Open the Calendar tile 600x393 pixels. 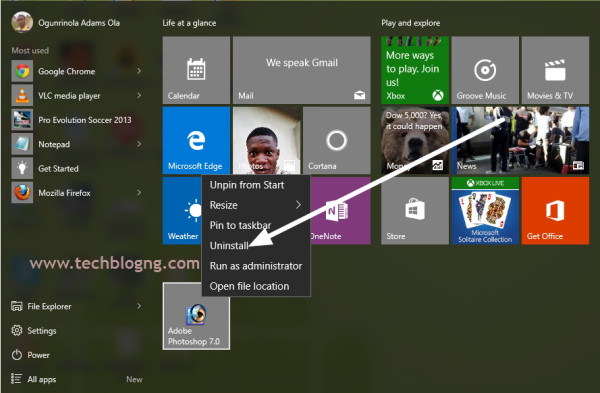click(196, 70)
